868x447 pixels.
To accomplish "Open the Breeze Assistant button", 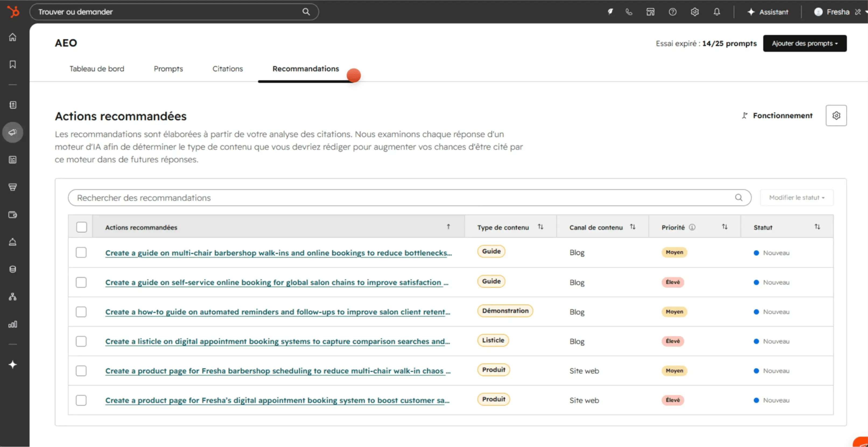I will pyautogui.click(x=768, y=12).
